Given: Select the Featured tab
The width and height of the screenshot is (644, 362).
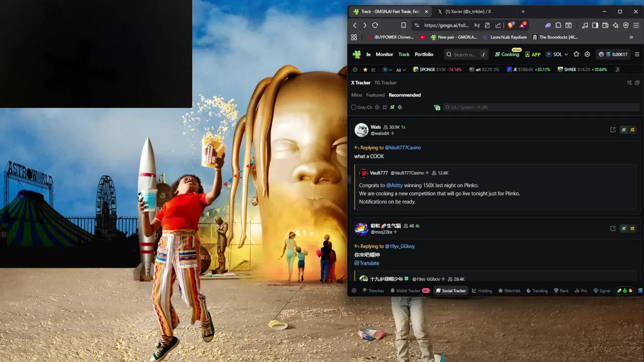Looking at the screenshot, I should [375, 95].
